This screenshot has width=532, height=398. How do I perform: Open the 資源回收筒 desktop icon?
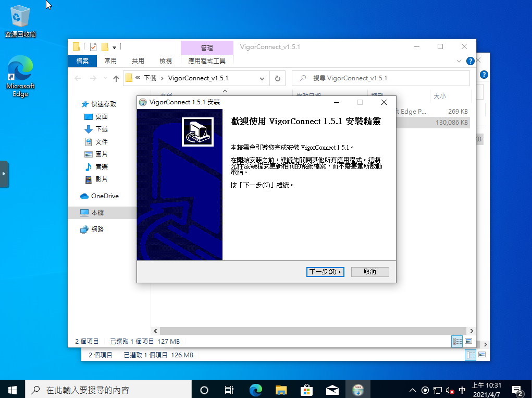pyautogui.click(x=20, y=21)
